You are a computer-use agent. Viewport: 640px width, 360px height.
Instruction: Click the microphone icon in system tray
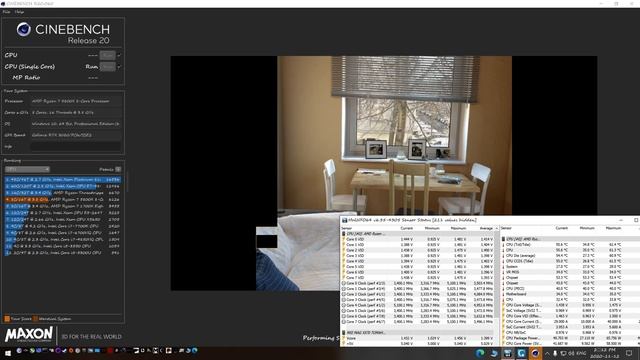(x=555, y=353)
